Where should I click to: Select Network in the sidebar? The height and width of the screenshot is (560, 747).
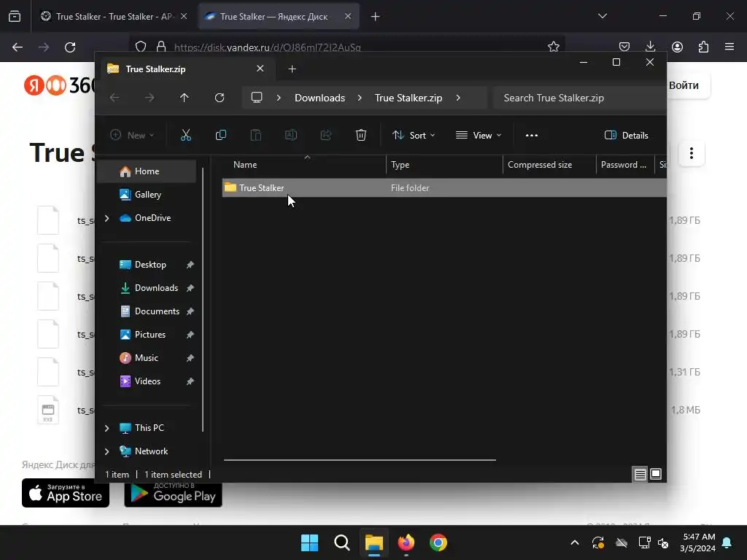click(x=151, y=451)
